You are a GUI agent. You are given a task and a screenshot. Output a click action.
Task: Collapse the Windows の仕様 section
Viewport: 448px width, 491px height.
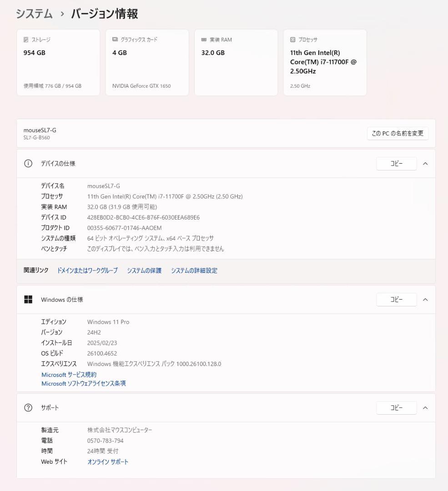pyautogui.click(x=425, y=299)
